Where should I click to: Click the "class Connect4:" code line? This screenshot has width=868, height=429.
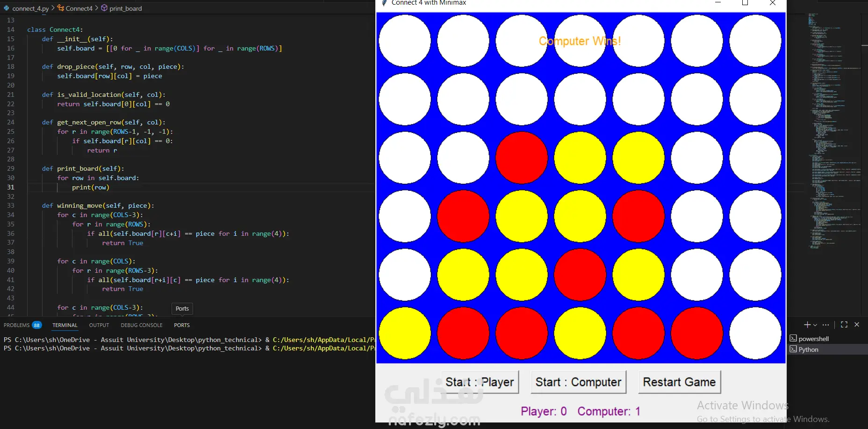55,29
